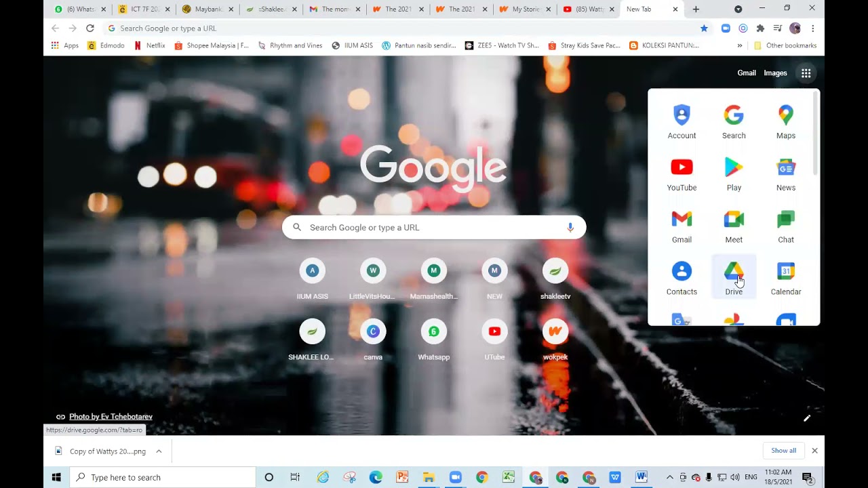
Task: Open the Cortana circle on the taskbar
Action: click(269, 477)
